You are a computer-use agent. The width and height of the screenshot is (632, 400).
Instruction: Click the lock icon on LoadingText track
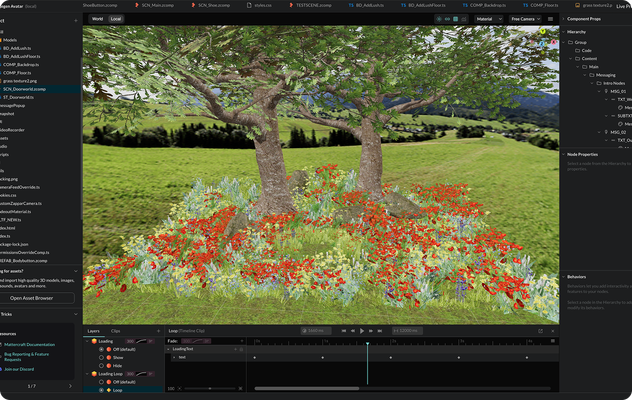pyautogui.click(x=241, y=349)
